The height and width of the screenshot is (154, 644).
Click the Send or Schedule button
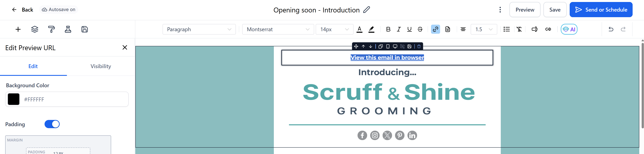(601, 10)
